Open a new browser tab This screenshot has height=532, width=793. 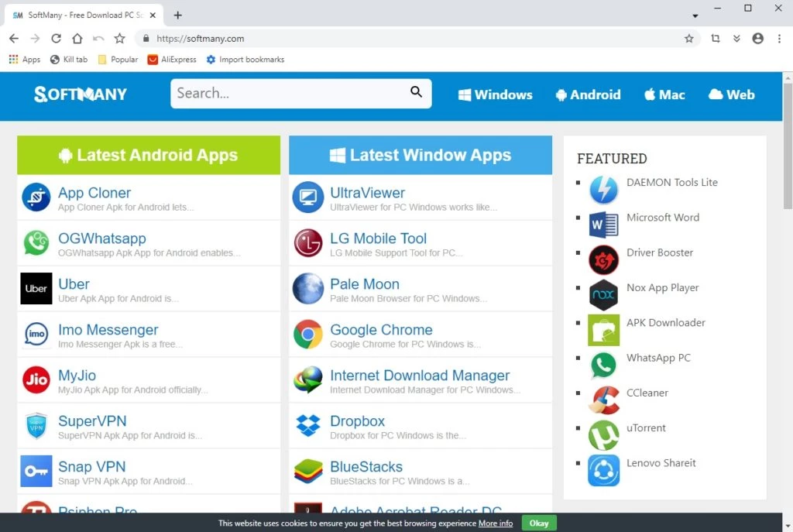178,15
